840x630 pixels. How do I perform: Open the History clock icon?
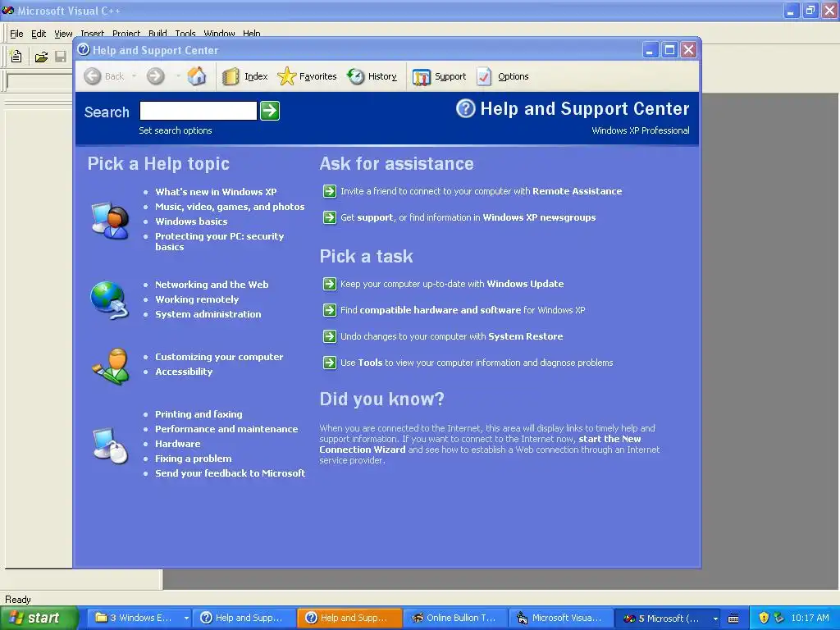pyautogui.click(x=355, y=76)
